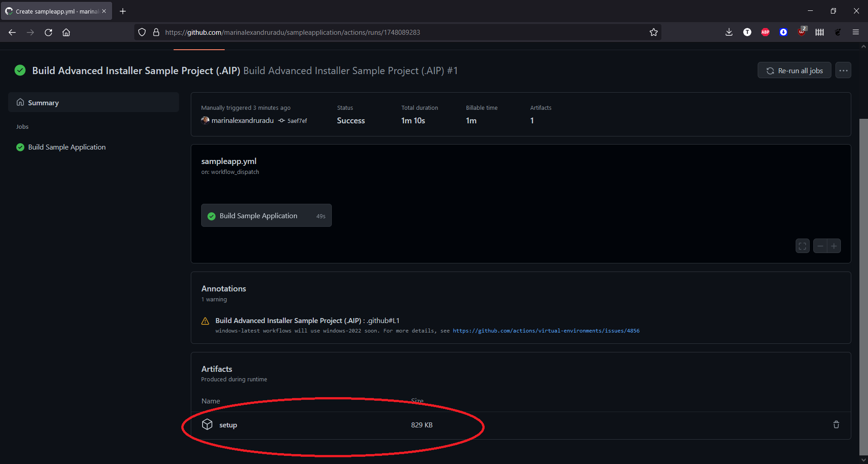The width and height of the screenshot is (868, 464).
Task: Click the browser back arrow
Action: click(12, 32)
